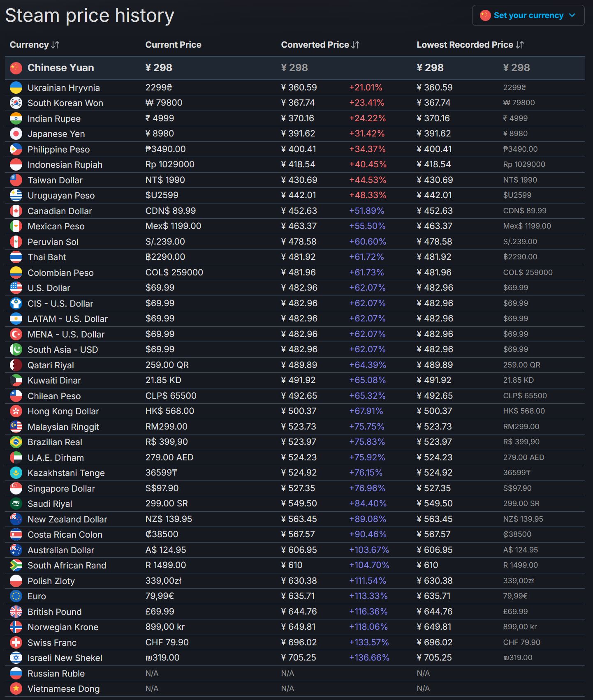Open the Set your currency dropdown
Screen dimensions: 593x700
[x=528, y=16]
